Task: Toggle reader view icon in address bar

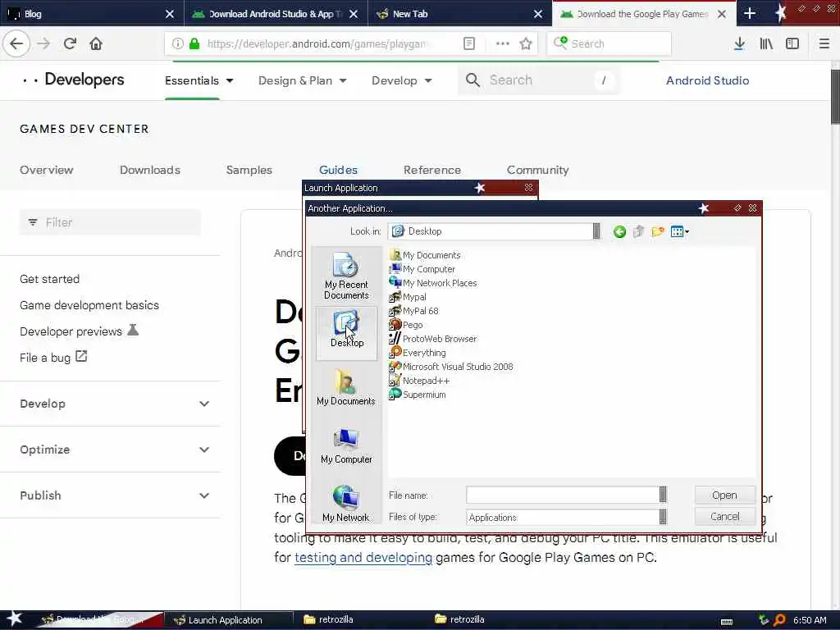Action: pos(468,43)
